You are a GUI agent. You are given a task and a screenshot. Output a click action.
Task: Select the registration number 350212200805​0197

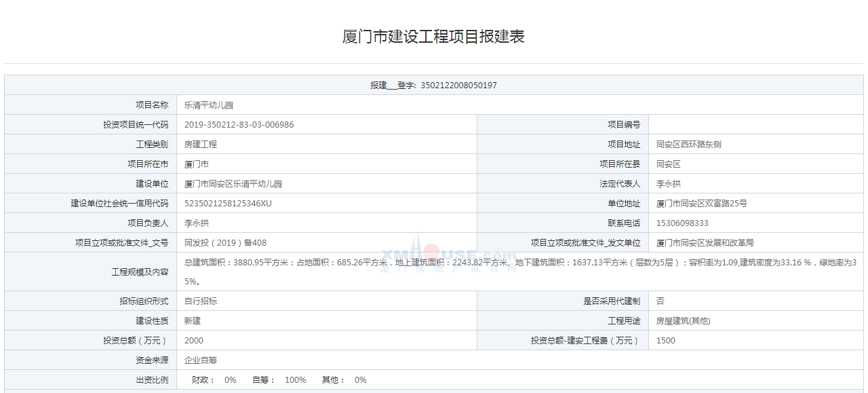point(459,86)
